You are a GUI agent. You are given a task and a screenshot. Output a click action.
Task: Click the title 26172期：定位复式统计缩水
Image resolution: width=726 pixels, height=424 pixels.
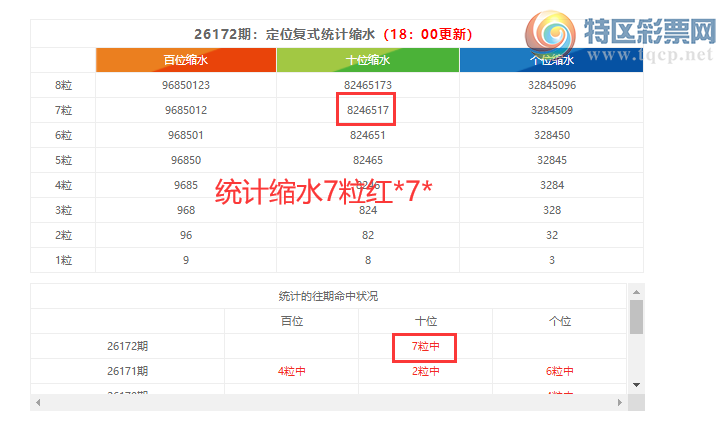[x=284, y=34]
